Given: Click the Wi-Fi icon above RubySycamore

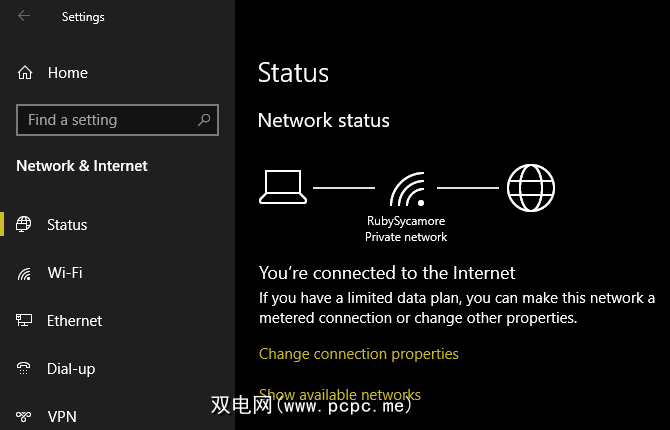Looking at the screenshot, I should click(406, 187).
